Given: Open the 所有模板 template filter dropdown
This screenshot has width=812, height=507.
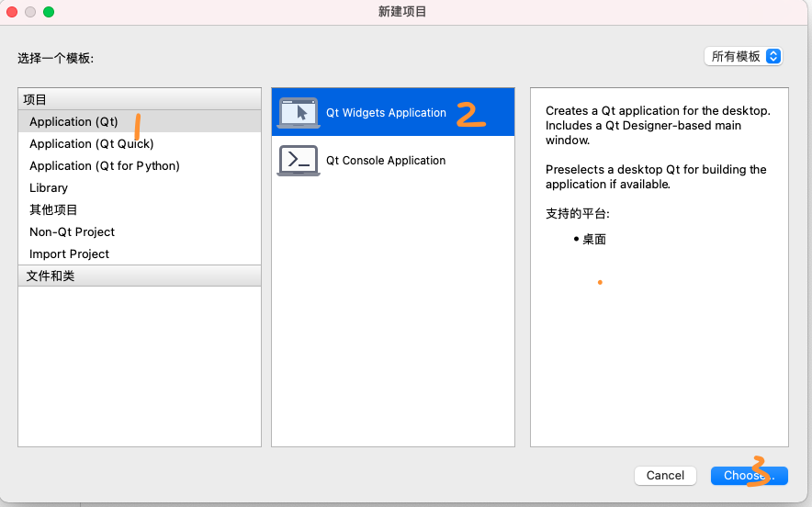Looking at the screenshot, I should (743, 56).
